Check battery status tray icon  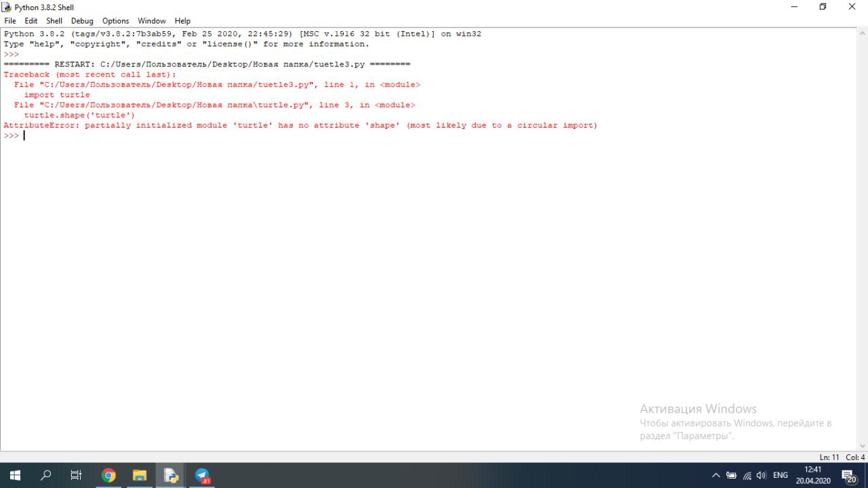click(x=731, y=475)
